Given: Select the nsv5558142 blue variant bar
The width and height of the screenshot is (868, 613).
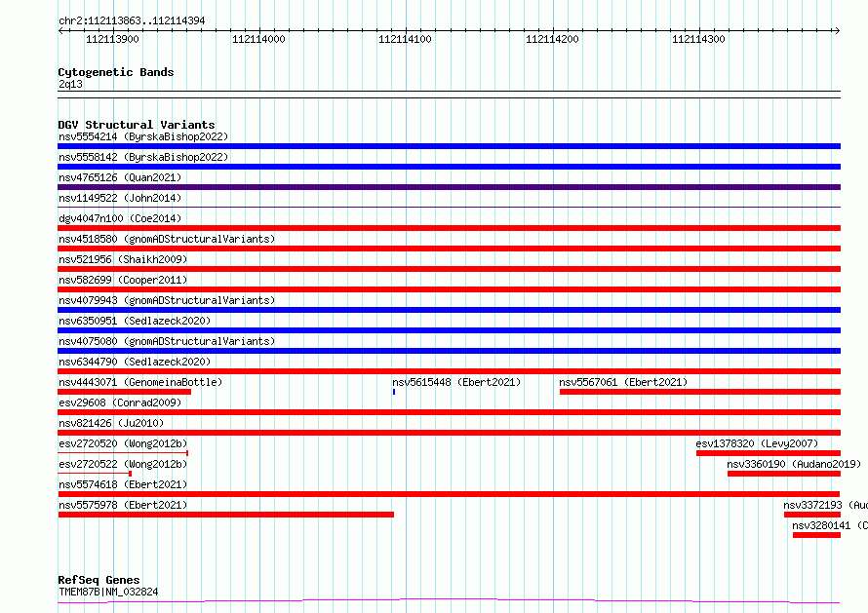Looking at the screenshot, I should pos(449,167).
